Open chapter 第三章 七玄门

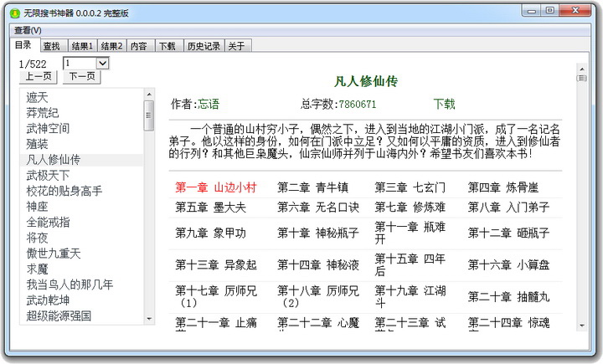pyautogui.click(x=410, y=187)
